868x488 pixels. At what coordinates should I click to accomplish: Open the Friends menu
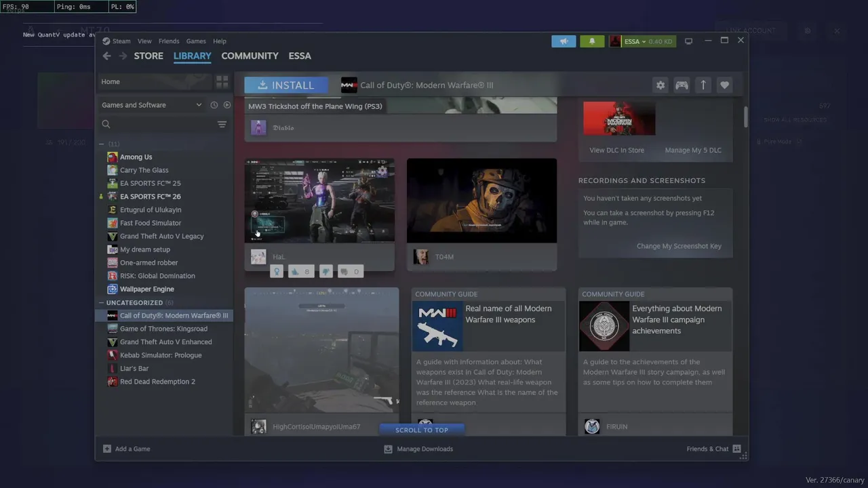click(x=169, y=41)
